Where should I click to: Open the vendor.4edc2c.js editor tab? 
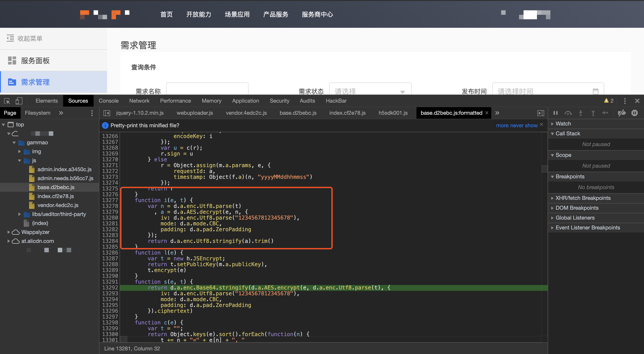(246, 113)
